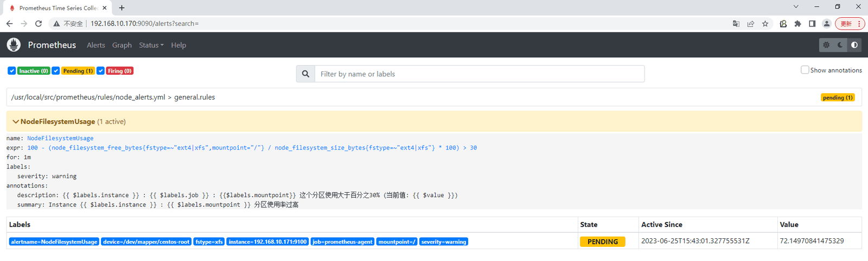Click the PENDING state badge
Viewport: 868px width, 261px height.
[602, 242]
